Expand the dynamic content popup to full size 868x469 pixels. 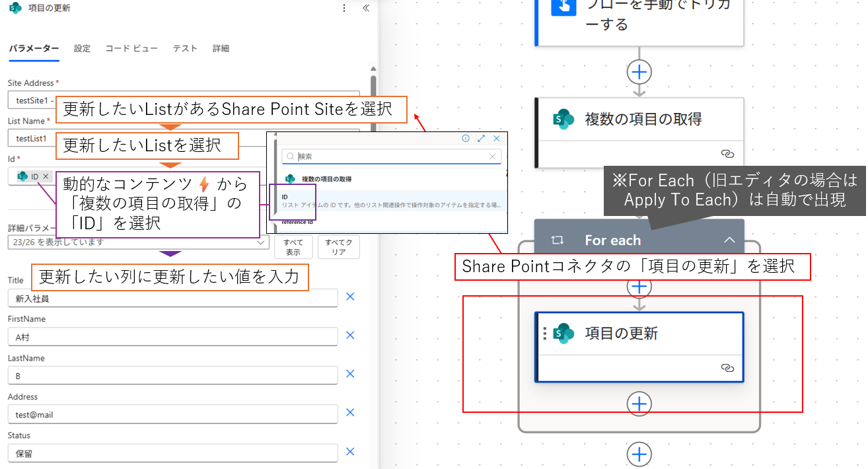click(x=481, y=139)
